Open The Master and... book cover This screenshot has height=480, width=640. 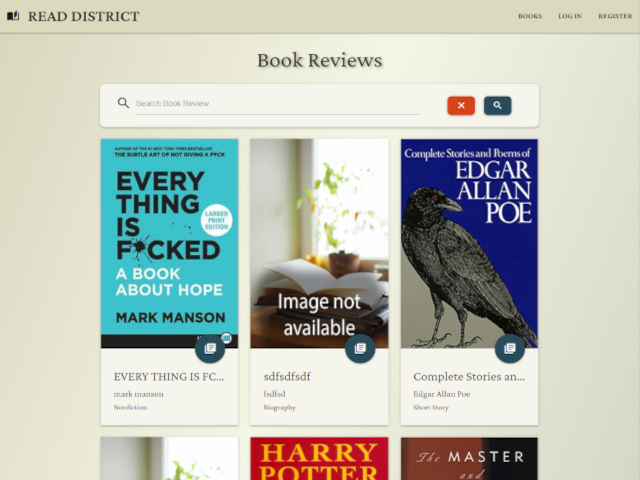pos(469,459)
